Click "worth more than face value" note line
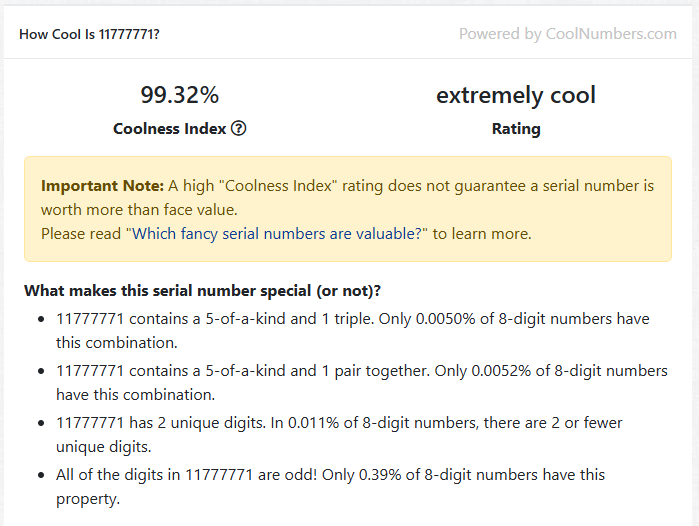This screenshot has width=699, height=526. pyautogui.click(x=138, y=210)
